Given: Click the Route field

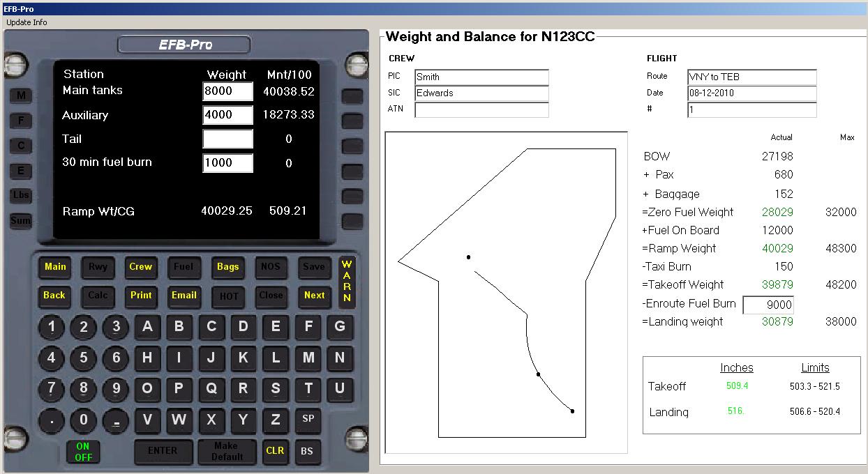Looking at the screenshot, I should 752,77.
